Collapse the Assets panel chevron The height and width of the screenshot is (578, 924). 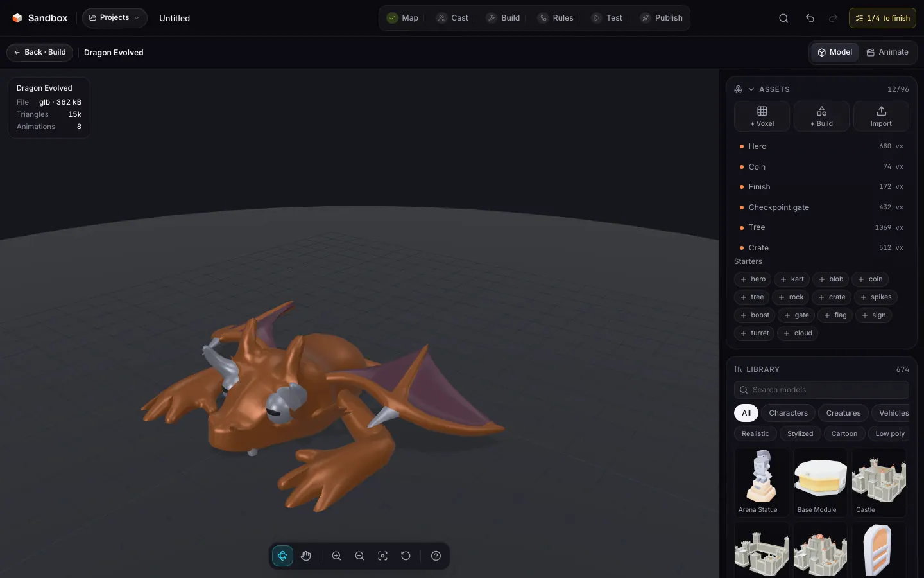pos(751,89)
